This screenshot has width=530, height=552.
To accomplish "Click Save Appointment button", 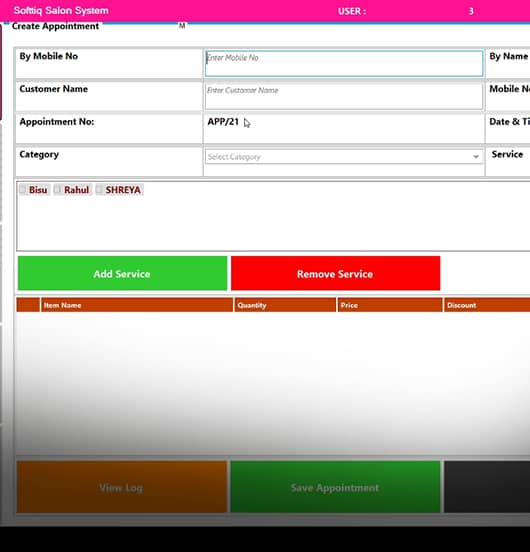I will pos(335,487).
